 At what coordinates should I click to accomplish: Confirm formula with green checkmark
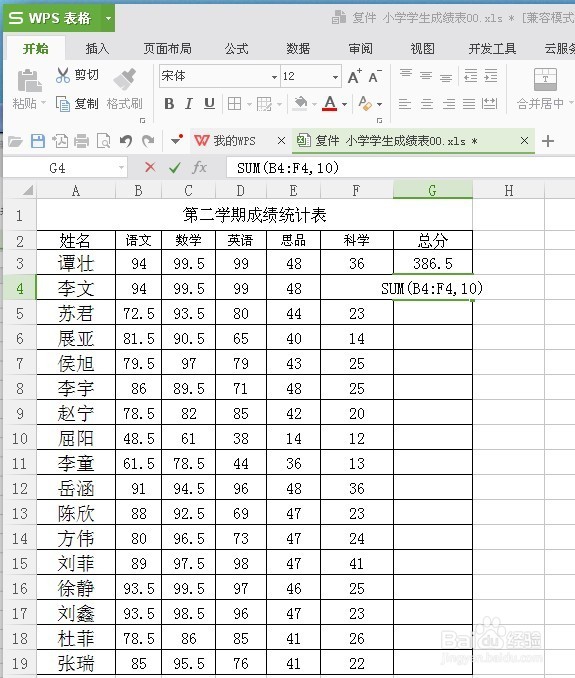(175, 167)
